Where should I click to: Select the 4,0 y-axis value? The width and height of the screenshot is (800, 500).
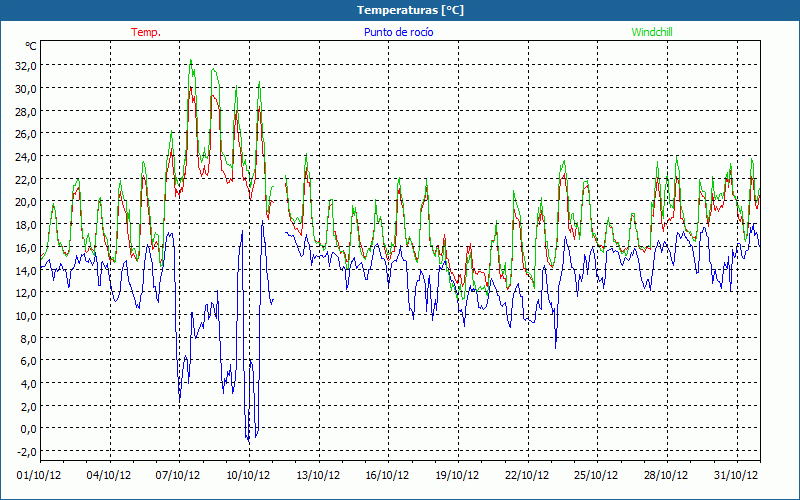coord(29,384)
